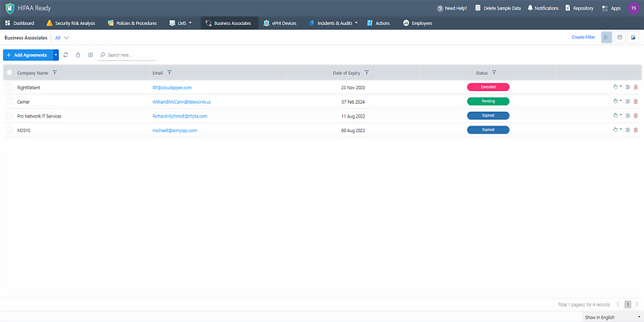Click the refresh icon beside Add Agreements
Image resolution: width=644 pixels, height=322 pixels.
tap(66, 55)
